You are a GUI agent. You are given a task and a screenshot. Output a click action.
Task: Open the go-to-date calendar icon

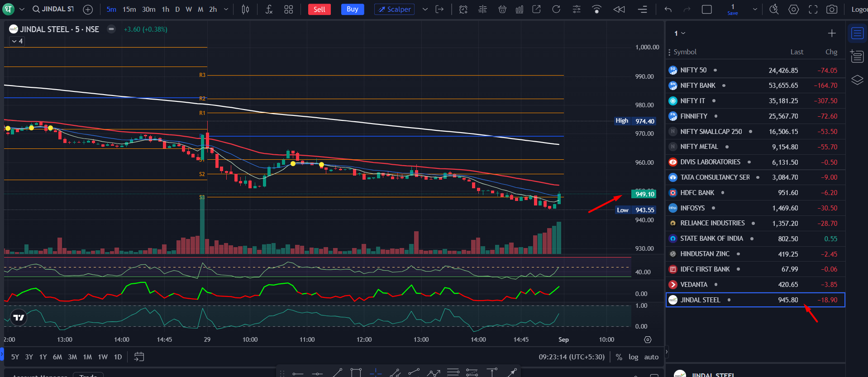pyautogui.click(x=139, y=357)
